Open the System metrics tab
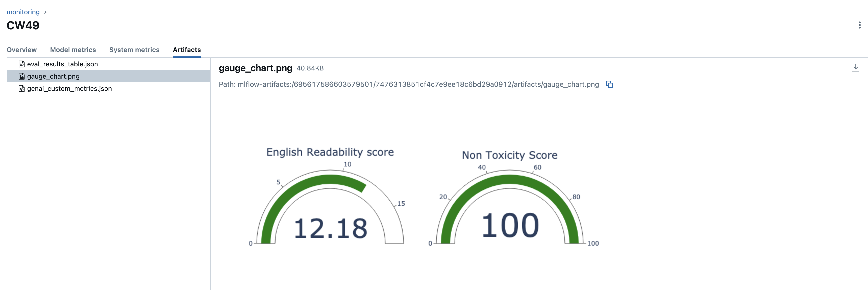Screen dimensions: 868x290 (134, 50)
